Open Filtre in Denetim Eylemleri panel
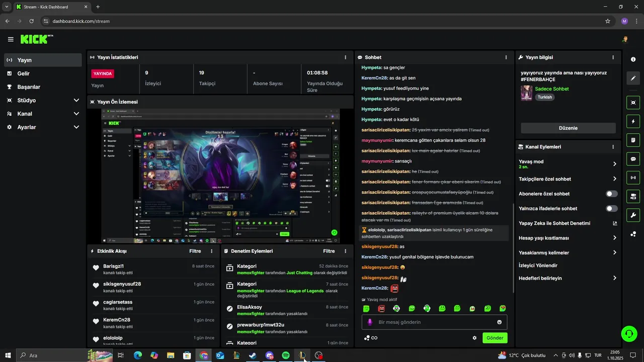This screenshot has width=644, height=362. click(x=329, y=251)
